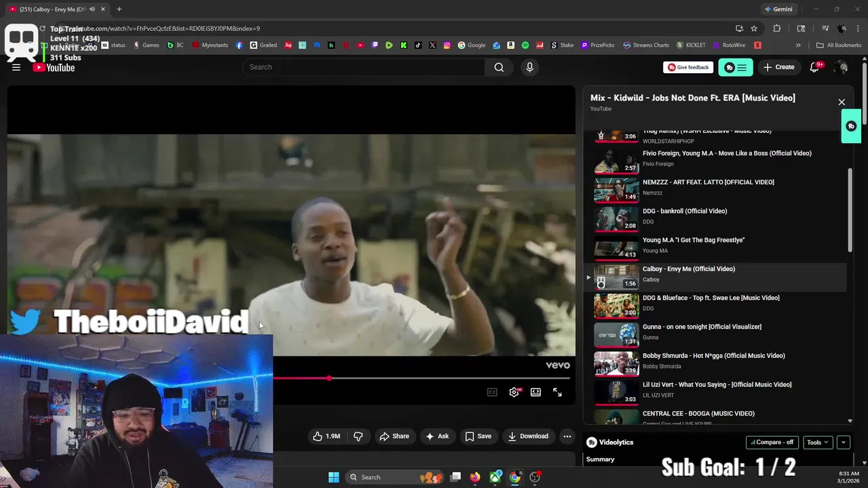
Task: Like the video with thumbs up
Action: click(326, 436)
